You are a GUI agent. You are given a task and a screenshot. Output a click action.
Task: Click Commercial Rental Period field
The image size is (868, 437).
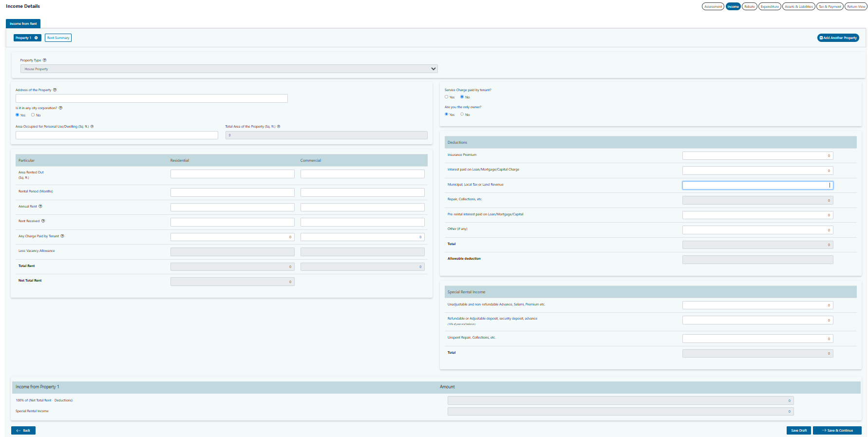pyautogui.click(x=362, y=192)
